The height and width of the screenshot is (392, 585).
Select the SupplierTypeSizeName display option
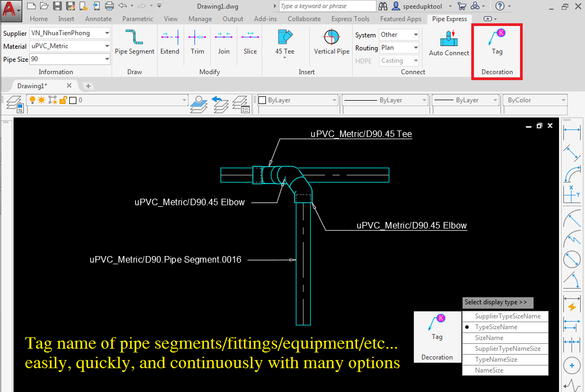pos(505,316)
